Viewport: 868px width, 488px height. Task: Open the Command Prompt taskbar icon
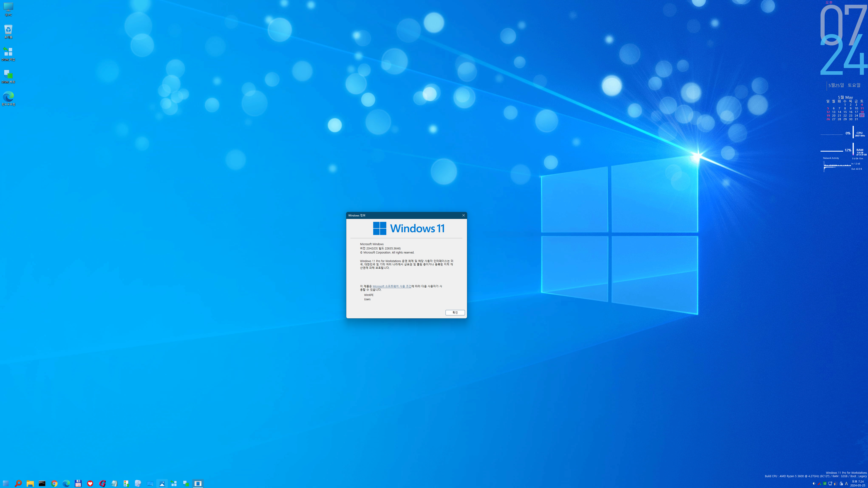pyautogui.click(x=42, y=483)
